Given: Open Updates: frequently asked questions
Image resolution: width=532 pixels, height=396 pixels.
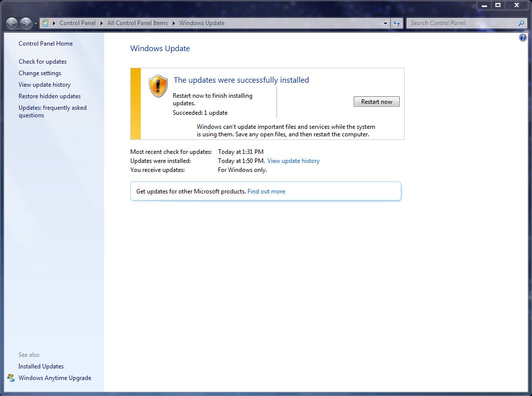Looking at the screenshot, I should [53, 111].
